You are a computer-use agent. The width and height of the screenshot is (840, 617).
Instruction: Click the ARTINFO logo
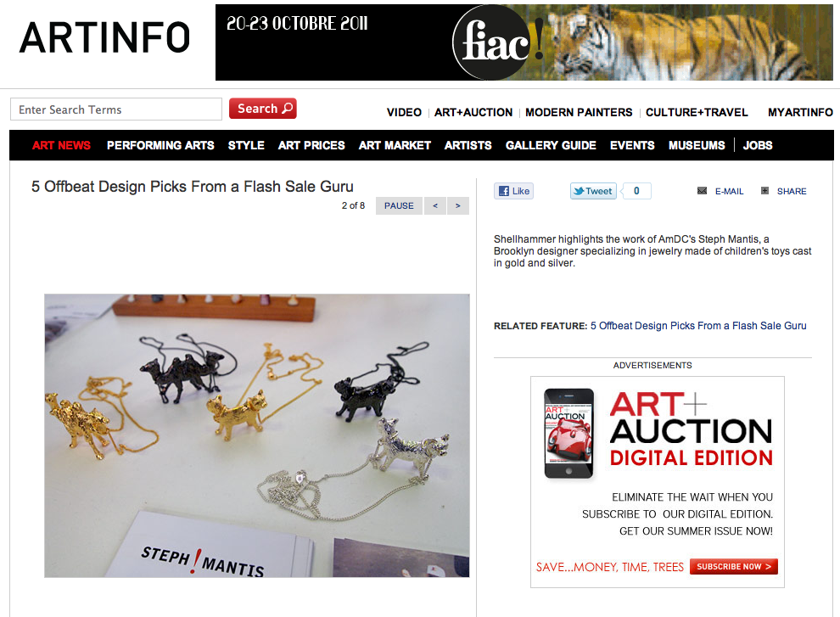104,37
